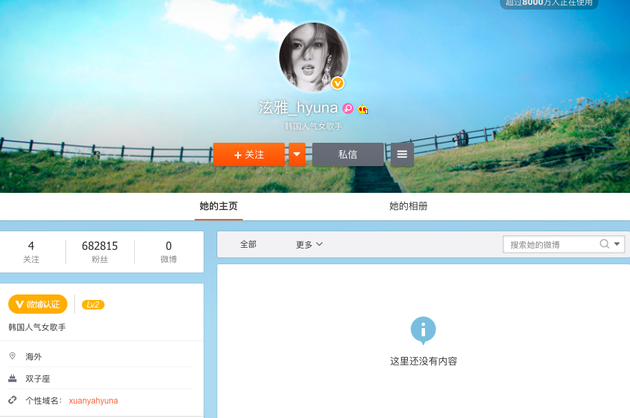Click the Lv2 level badge

pyautogui.click(x=93, y=305)
